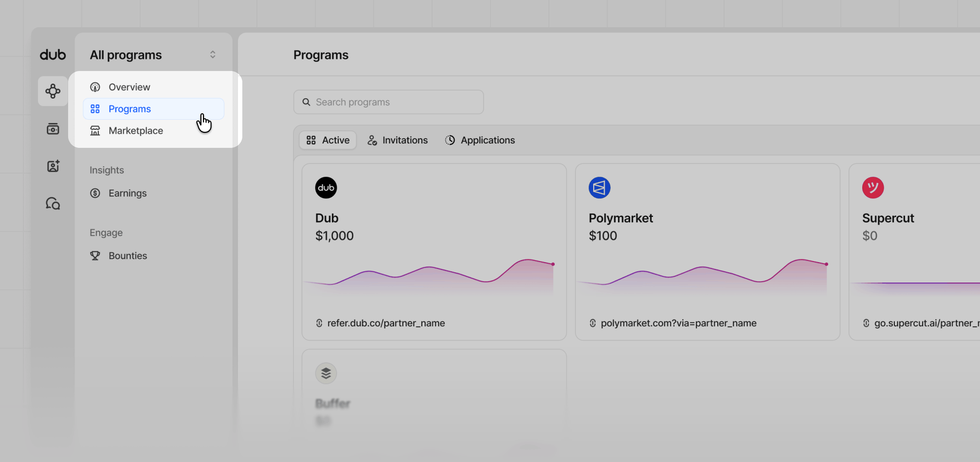Click the Buffer program logo
This screenshot has width=980, height=462.
326,373
